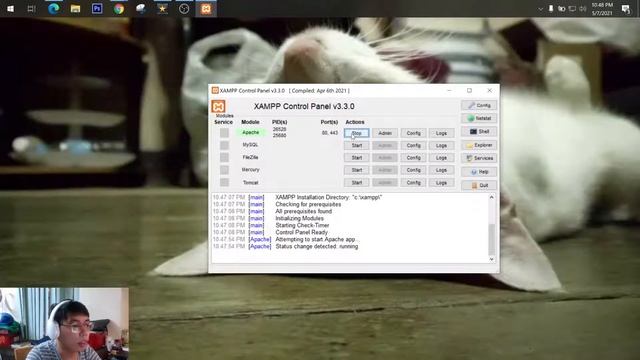Screen dimensions: 640x360
Task: Click the "Checking for prerequisites" log line
Action: click(x=308, y=204)
